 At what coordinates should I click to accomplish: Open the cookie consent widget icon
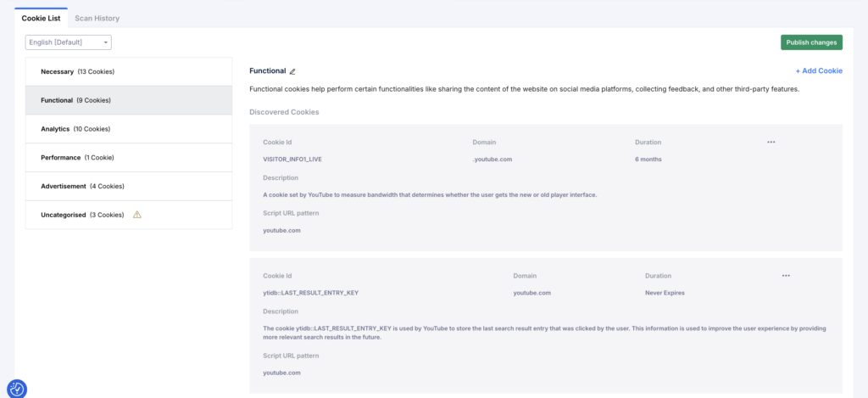coord(17,389)
